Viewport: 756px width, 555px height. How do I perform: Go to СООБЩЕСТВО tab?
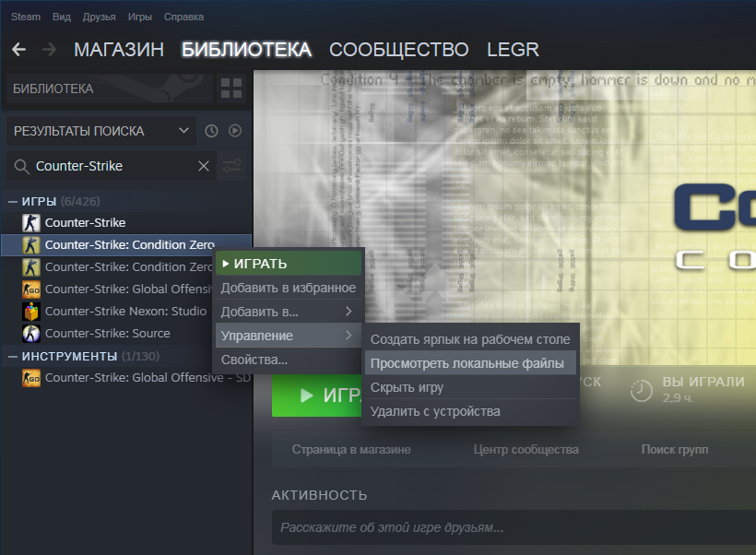[398, 50]
